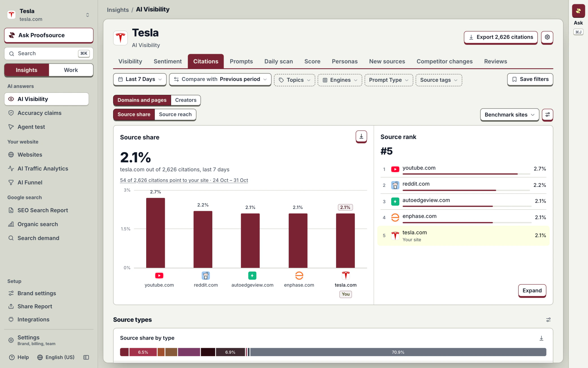Click the 70.9% gray segment bar

point(398,352)
